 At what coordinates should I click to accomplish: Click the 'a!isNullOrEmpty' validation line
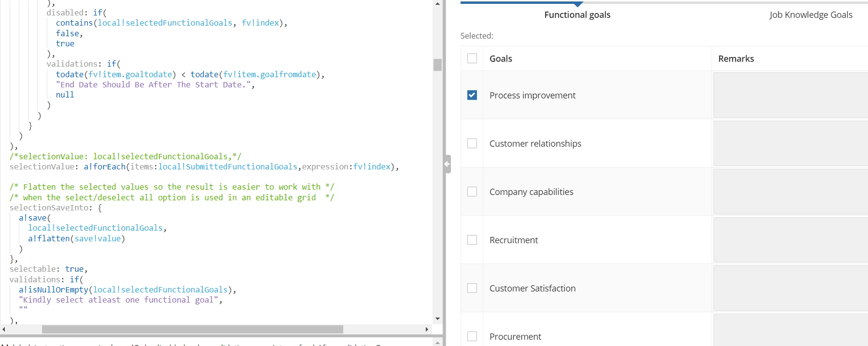(x=127, y=290)
